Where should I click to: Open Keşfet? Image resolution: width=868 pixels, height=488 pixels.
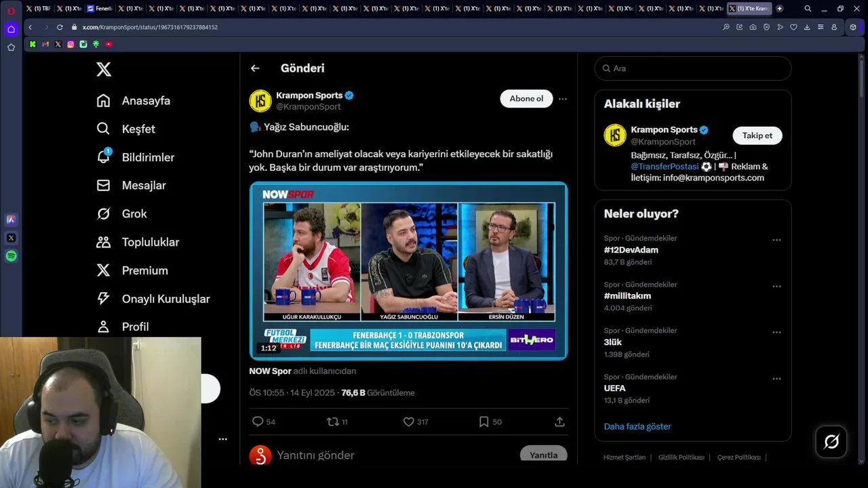125,129
